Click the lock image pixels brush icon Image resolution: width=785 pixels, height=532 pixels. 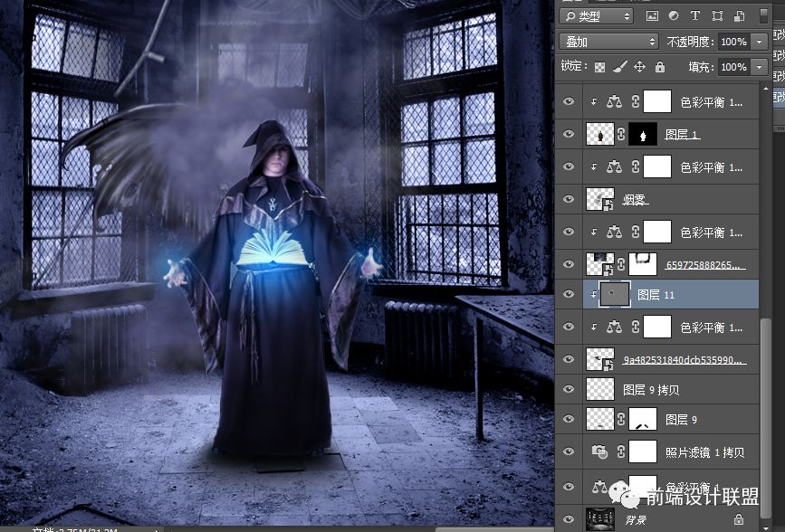(620, 67)
